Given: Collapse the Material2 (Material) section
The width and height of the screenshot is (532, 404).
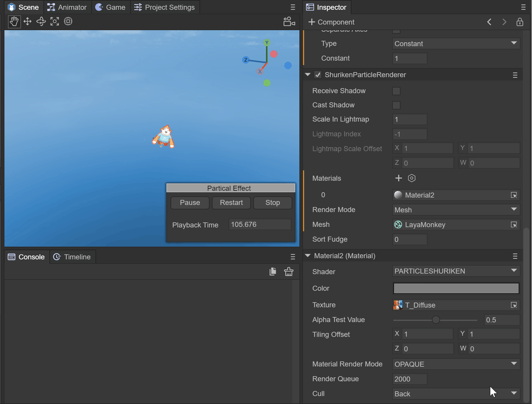Looking at the screenshot, I should point(308,256).
